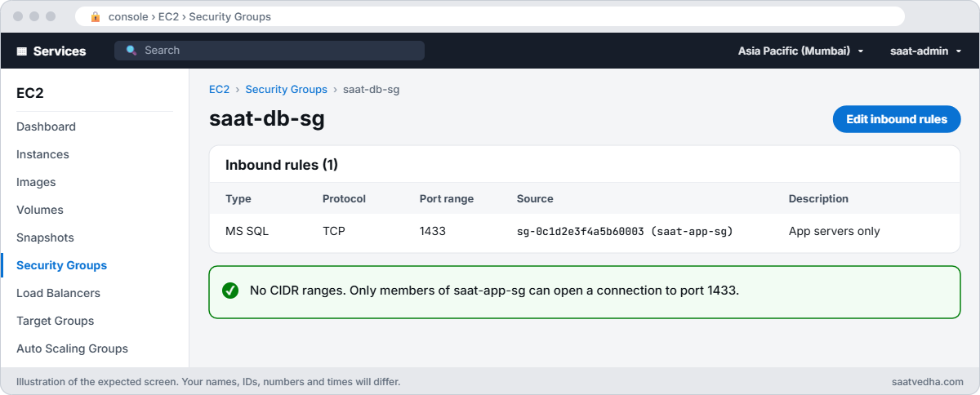Click the EC2 sidebar heading
Screen dimensions: 980x395
coord(30,93)
